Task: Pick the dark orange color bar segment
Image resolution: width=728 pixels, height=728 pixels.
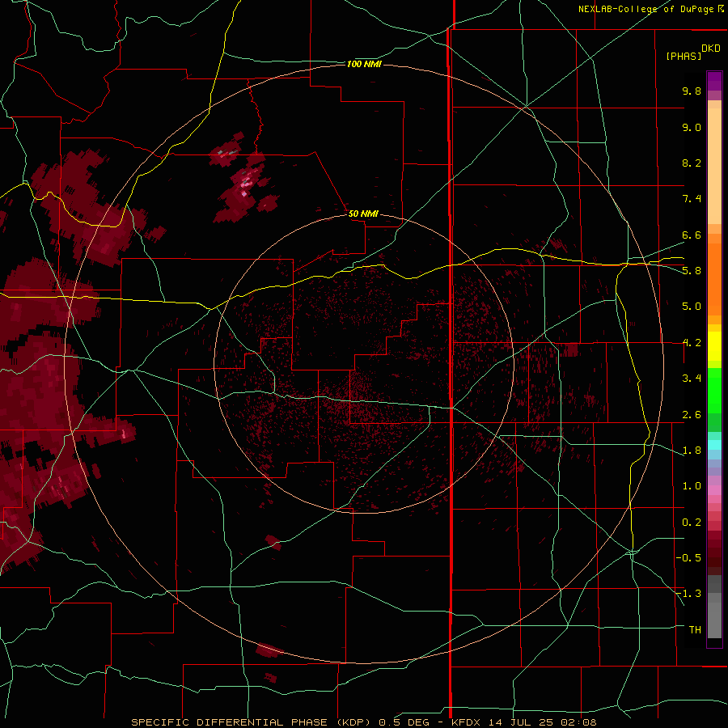Action: tap(714, 279)
